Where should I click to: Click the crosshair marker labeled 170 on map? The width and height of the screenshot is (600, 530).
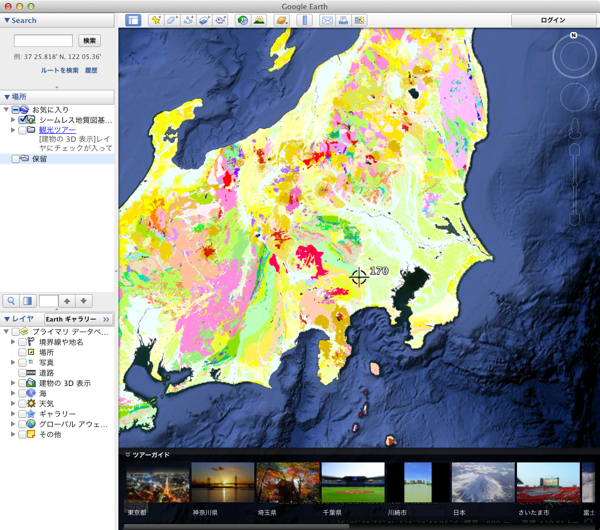(x=359, y=277)
